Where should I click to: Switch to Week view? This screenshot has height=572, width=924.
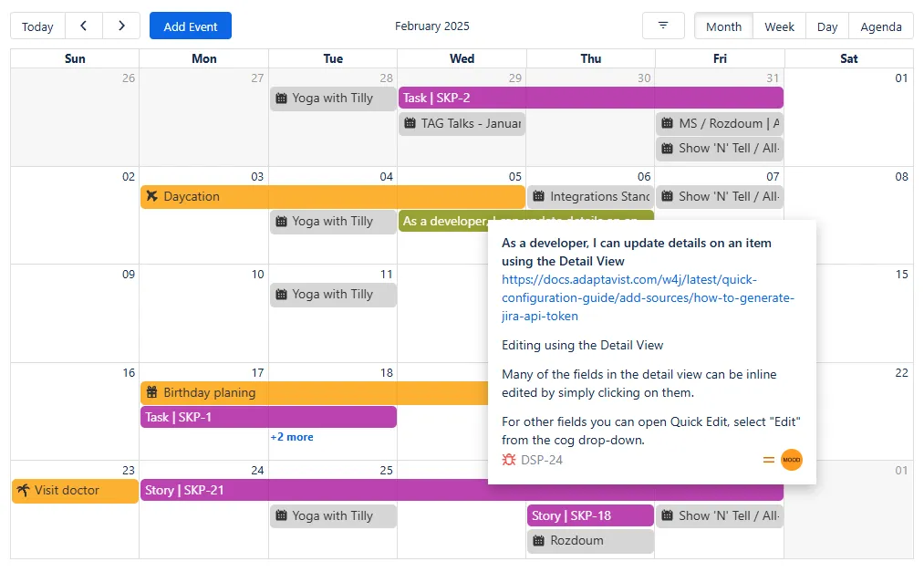pyautogui.click(x=779, y=26)
